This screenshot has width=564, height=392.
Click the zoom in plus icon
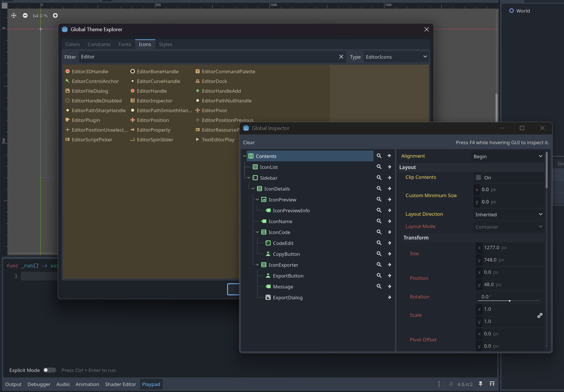coord(55,15)
